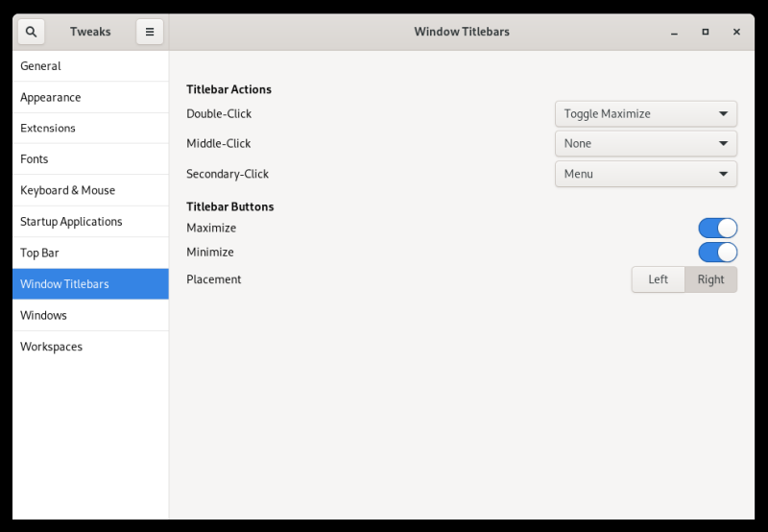Set button placement to Right

tap(711, 279)
